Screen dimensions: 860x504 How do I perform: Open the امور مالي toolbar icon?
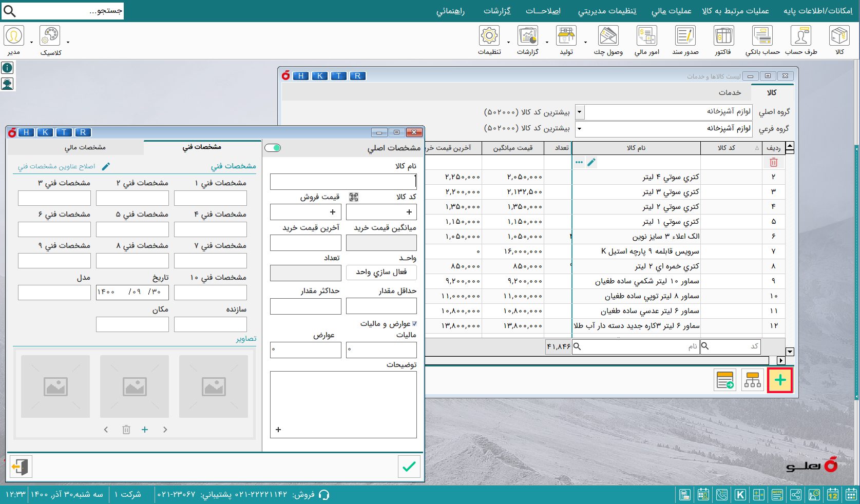(x=646, y=36)
